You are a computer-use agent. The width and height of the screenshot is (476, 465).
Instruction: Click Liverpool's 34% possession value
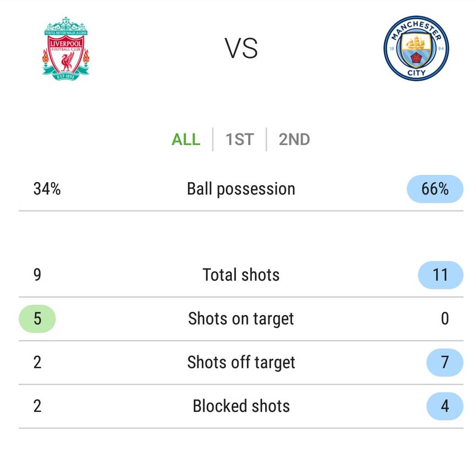coord(47,189)
